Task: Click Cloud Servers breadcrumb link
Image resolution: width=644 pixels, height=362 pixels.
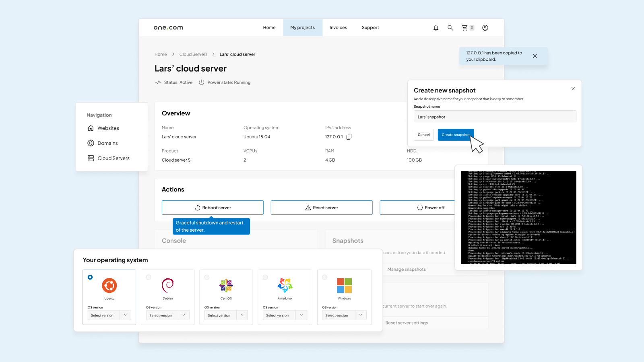Action: point(194,54)
